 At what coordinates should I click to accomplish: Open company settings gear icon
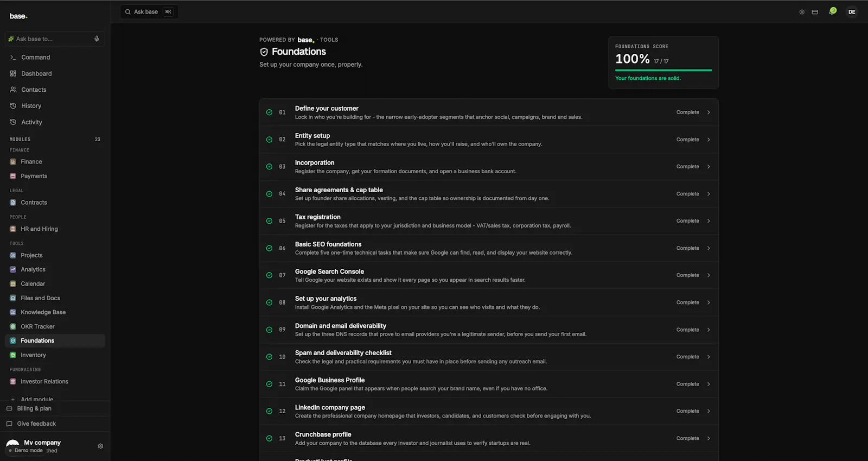pos(100,446)
